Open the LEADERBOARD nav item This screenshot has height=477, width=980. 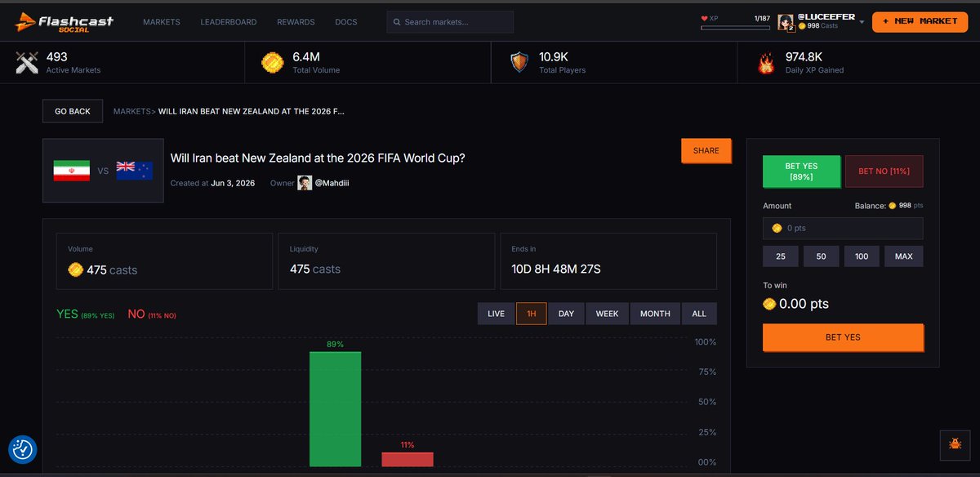tap(229, 22)
